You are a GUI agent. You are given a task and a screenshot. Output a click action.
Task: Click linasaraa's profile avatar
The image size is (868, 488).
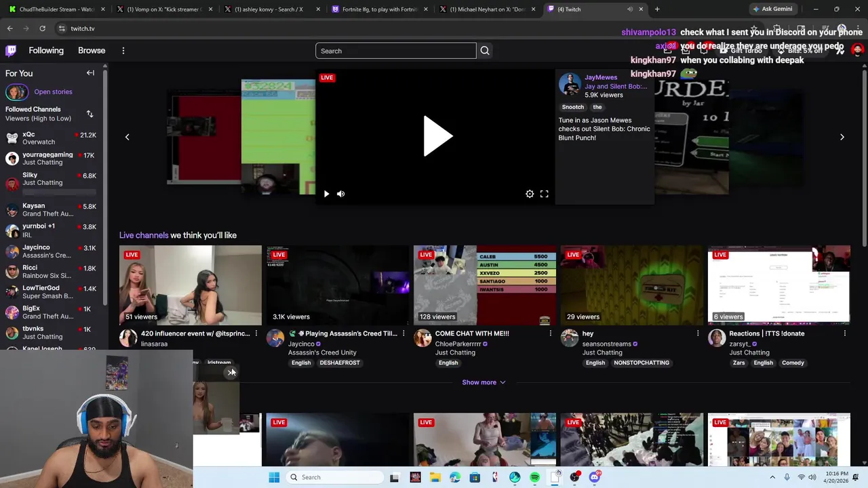pos(128,338)
